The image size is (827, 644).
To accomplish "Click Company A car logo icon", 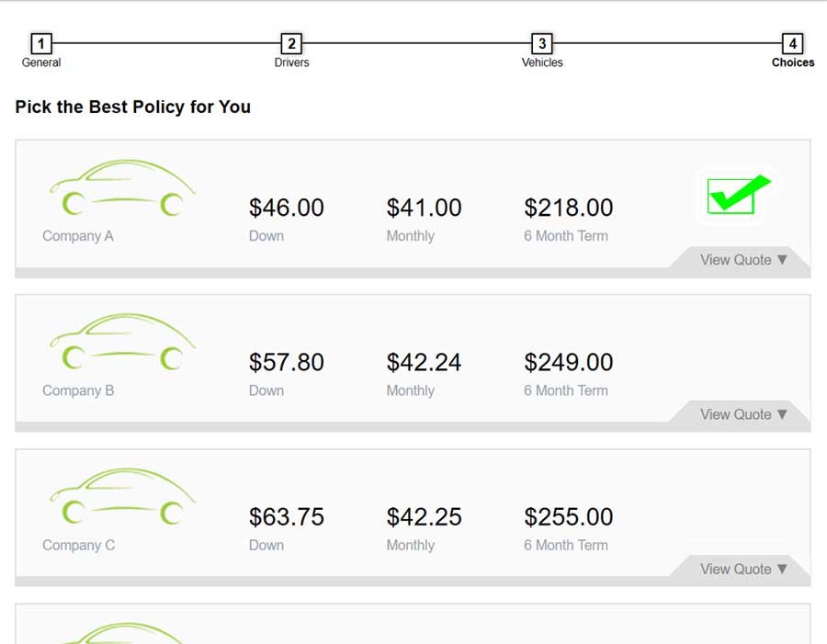I will tap(121, 189).
